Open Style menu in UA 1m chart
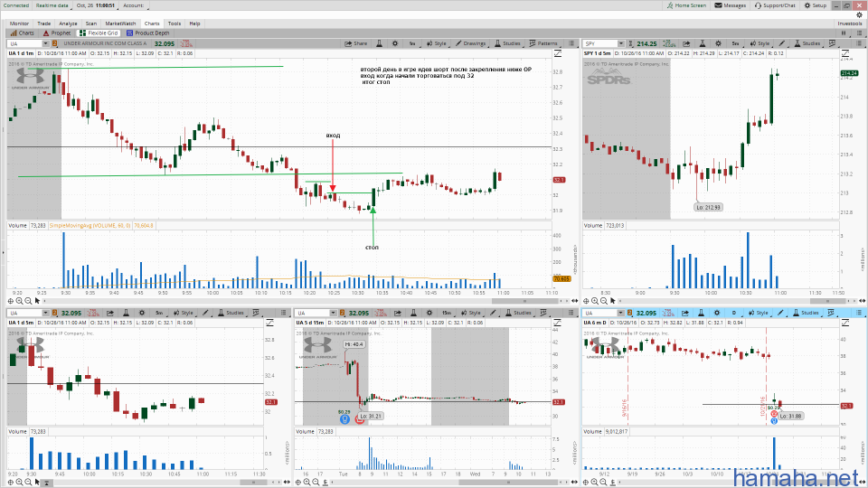This screenshot has width=868, height=488. (x=436, y=43)
